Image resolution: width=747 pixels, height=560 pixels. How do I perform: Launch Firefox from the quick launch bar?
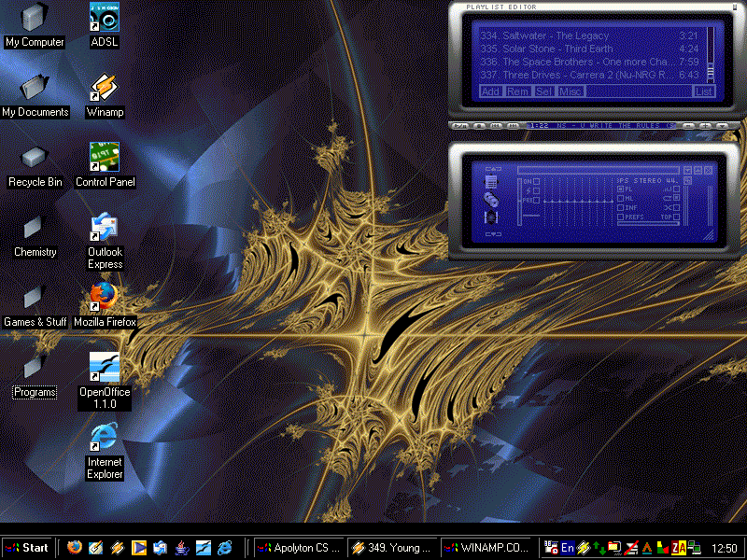point(74,548)
